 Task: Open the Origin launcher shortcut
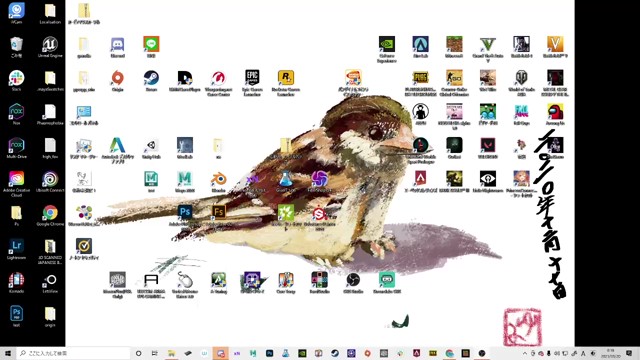click(118, 80)
